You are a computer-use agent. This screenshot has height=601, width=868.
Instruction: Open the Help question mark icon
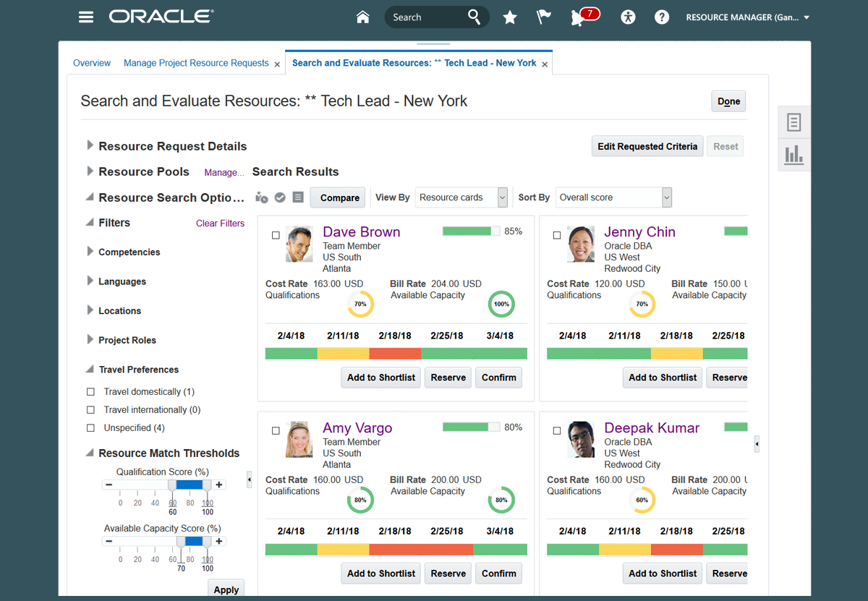point(662,17)
